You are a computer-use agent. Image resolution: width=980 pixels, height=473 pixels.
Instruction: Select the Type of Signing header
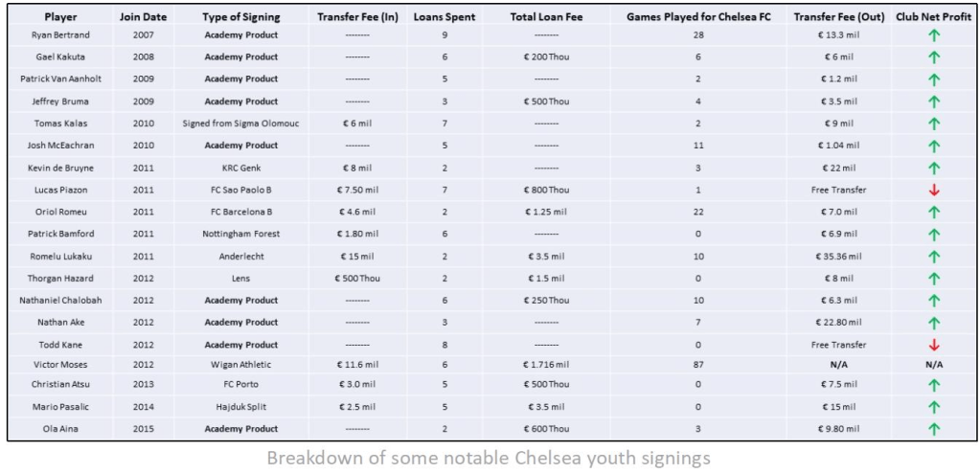pos(241,17)
